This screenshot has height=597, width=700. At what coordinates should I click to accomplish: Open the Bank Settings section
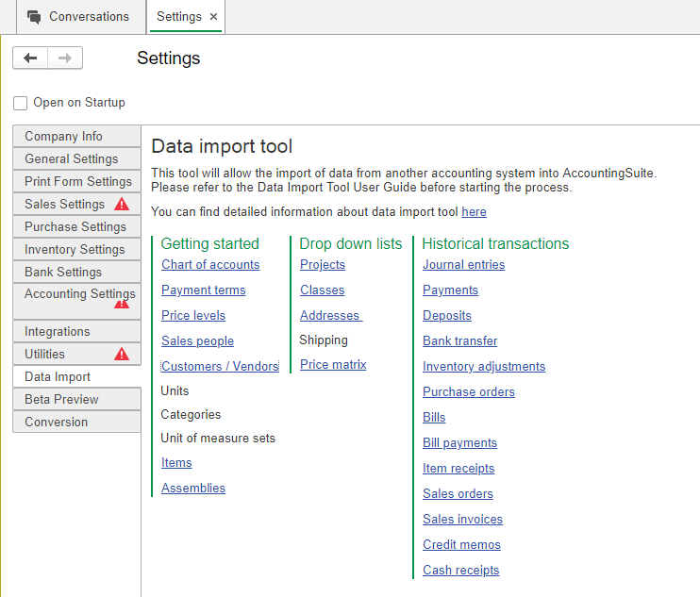tap(76, 273)
